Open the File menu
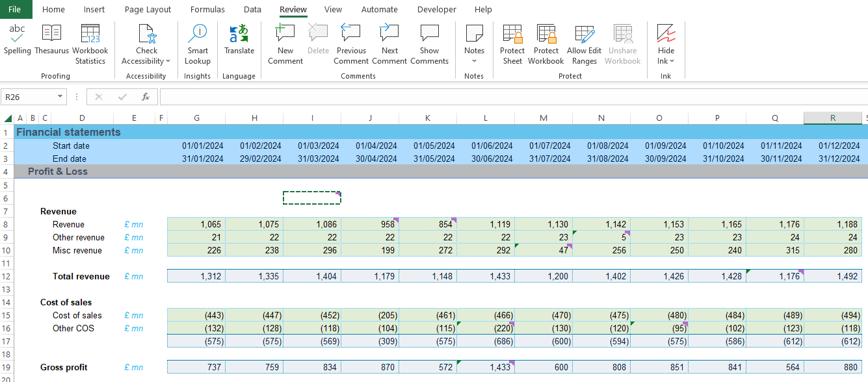Screen dimensions: 868x382 pos(14,10)
